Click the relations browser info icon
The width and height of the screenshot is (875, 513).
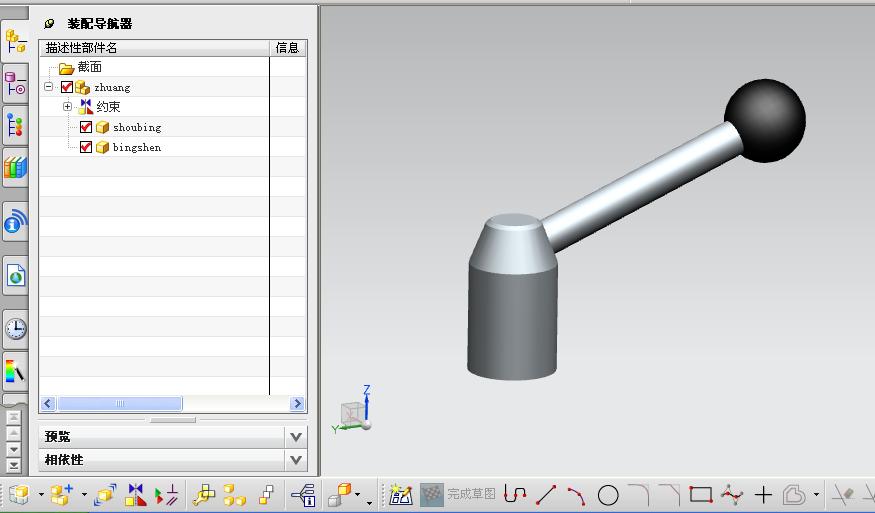[x=304, y=495]
